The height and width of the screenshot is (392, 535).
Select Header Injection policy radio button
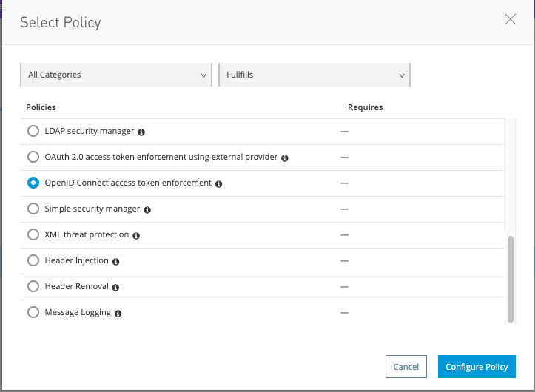(33, 260)
